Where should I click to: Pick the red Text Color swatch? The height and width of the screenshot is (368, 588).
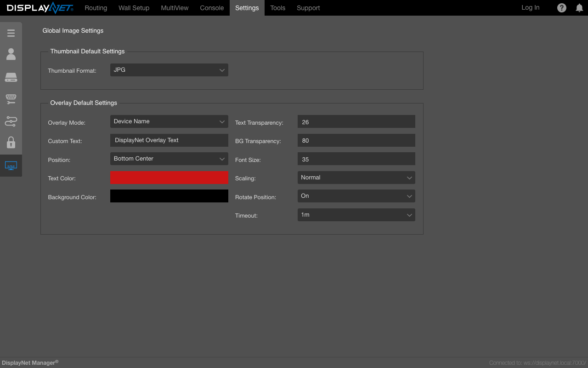[x=169, y=178]
